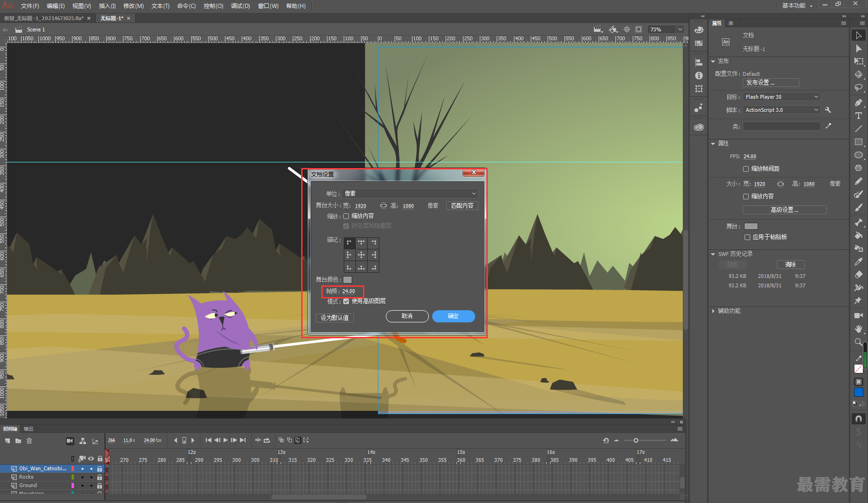The height and width of the screenshot is (503, 868).
Task: Select the Rectangle tool
Action: 859,142
